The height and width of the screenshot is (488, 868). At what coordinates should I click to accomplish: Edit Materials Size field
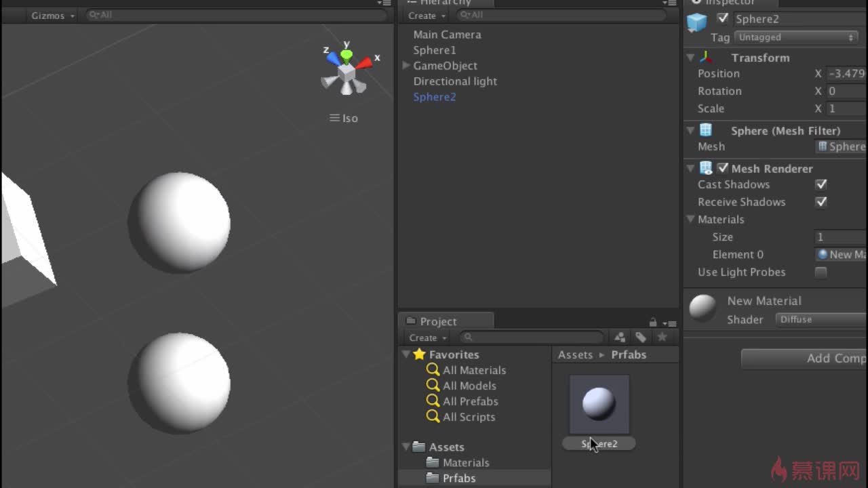pyautogui.click(x=841, y=237)
